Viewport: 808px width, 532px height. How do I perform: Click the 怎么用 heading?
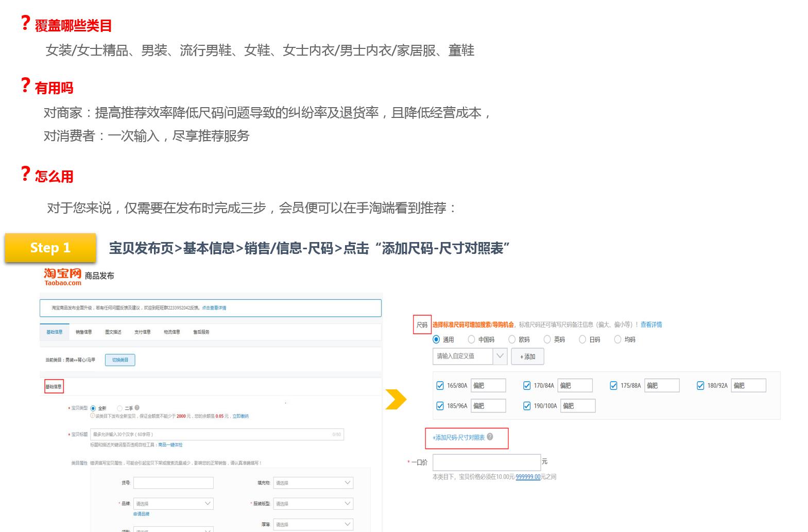click(x=54, y=177)
